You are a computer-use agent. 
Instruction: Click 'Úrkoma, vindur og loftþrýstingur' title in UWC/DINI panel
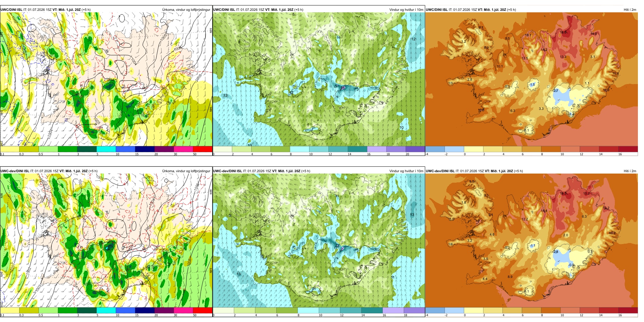[x=186, y=9]
